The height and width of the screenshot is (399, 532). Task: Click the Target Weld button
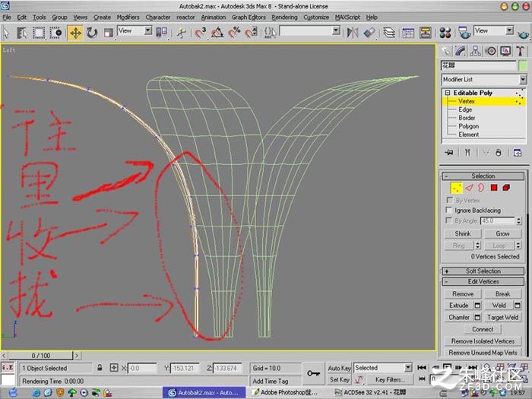(503, 317)
